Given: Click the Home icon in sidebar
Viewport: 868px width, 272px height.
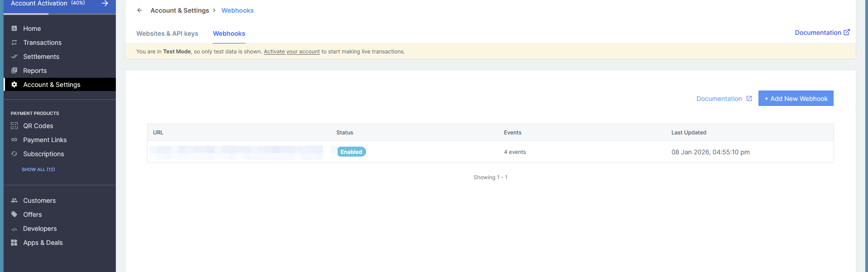Looking at the screenshot, I should tap(14, 29).
